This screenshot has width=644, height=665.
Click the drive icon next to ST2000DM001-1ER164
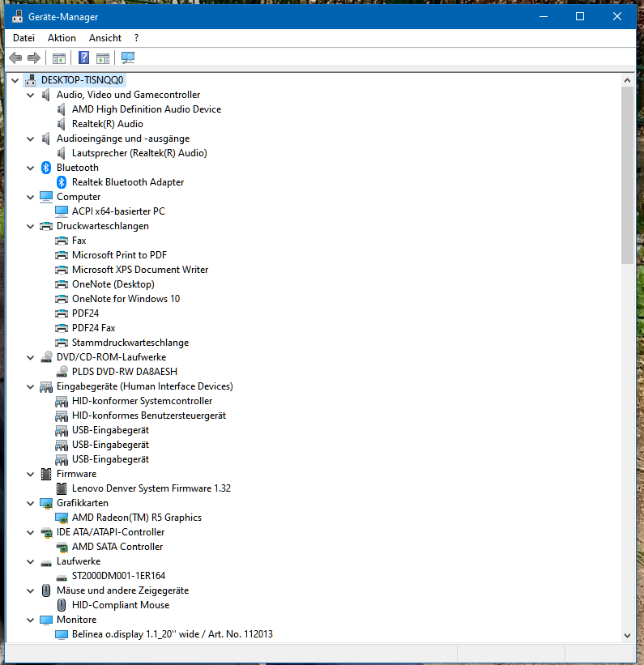[62, 578]
